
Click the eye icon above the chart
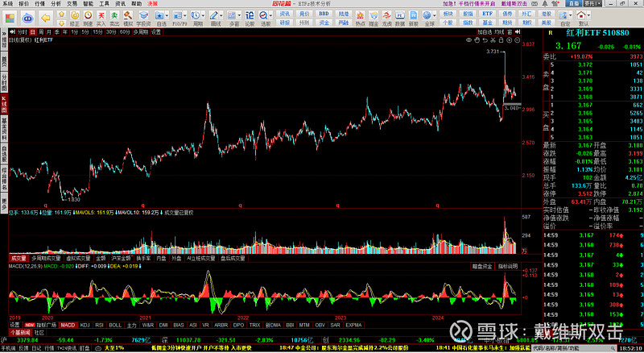[x=469, y=40]
